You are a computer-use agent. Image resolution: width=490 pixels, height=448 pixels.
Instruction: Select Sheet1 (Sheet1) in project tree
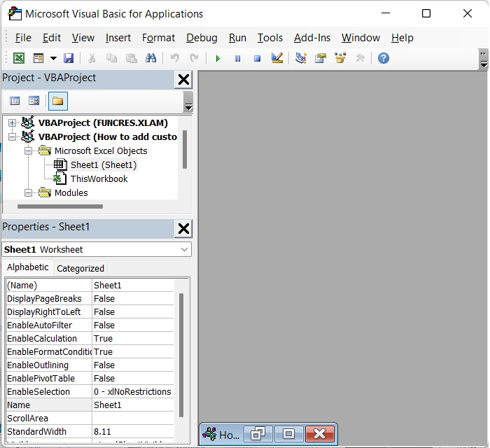104,164
